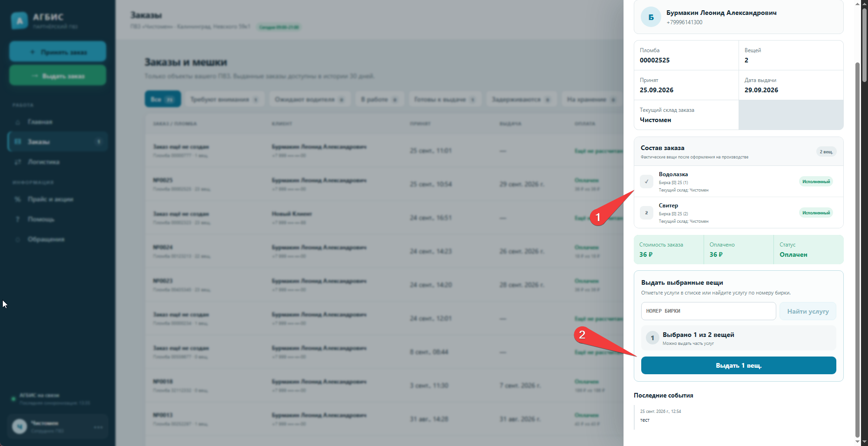Click the Исполненный status badge for Свитер
868x446 pixels.
pyautogui.click(x=816, y=213)
